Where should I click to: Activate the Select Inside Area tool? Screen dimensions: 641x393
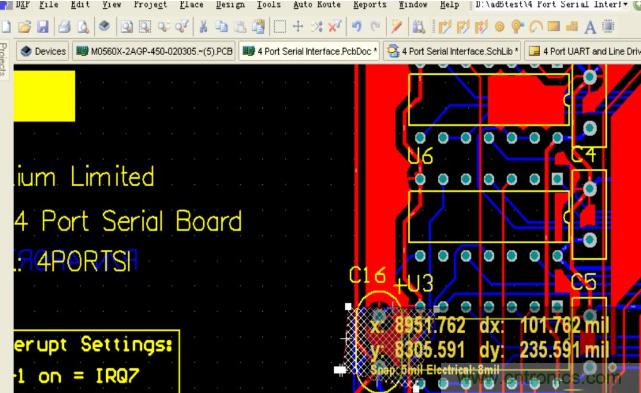(280, 27)
